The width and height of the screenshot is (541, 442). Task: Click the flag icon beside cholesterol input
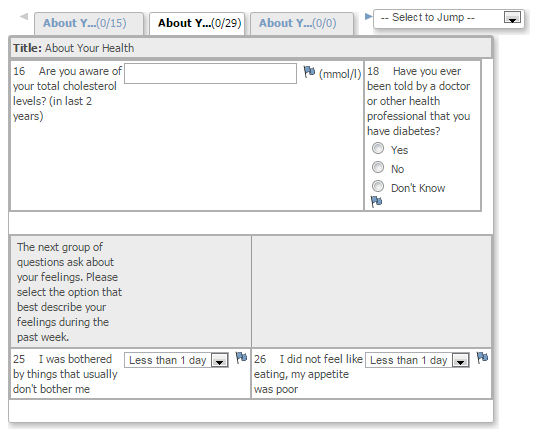(x=309, y=71)
